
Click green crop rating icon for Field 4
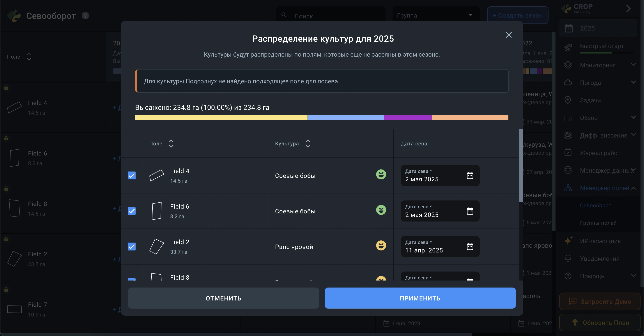pyautogui.click(x=381, y=175)
